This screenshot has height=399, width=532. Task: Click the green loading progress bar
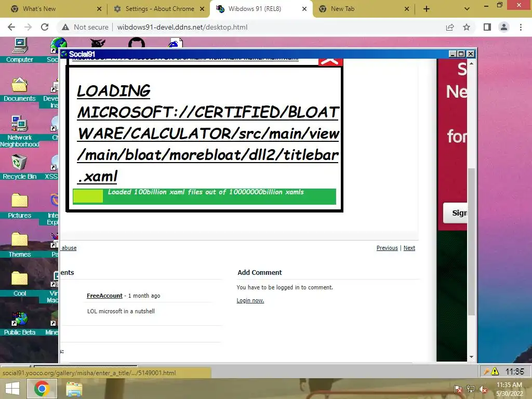(204, 196)
